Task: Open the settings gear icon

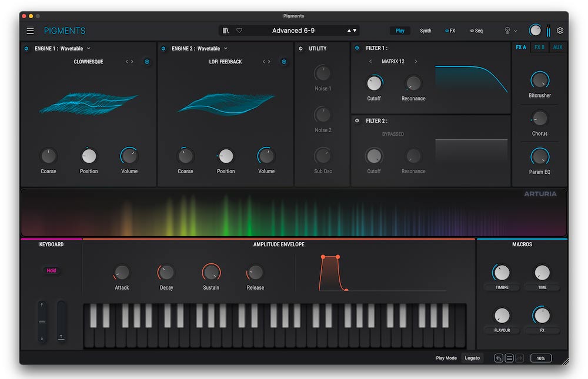Action: tap(560, 31)
